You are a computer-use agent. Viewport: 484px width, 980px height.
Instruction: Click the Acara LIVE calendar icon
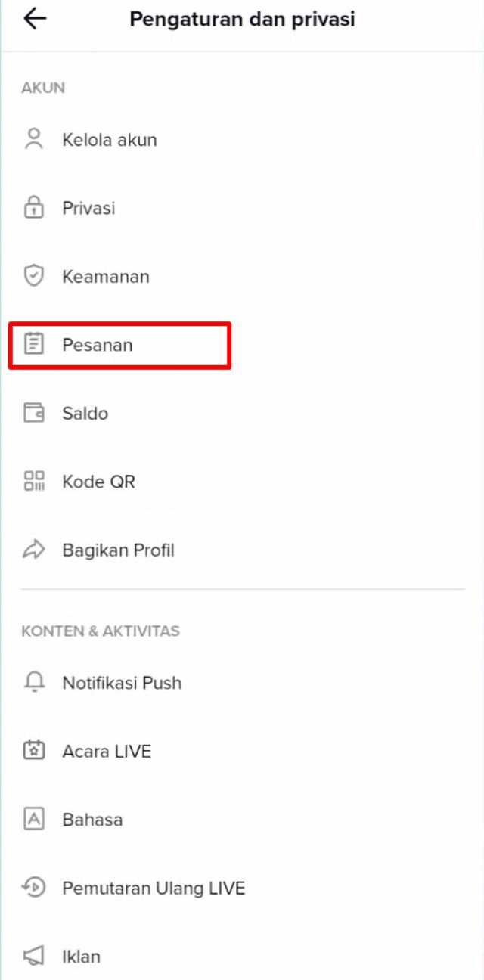point(33,751)
